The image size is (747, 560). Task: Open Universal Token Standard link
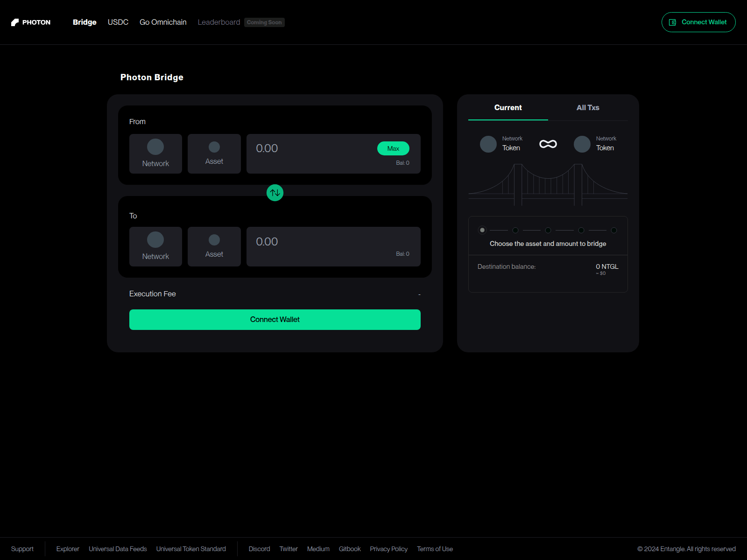coord(191,549)
